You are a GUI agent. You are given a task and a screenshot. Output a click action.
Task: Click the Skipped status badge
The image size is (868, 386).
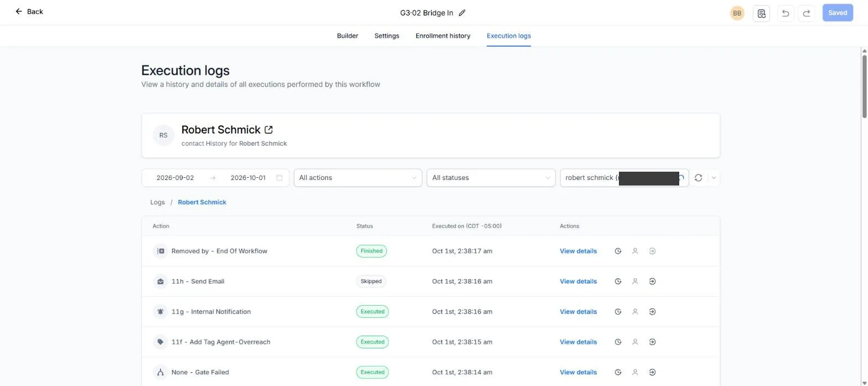pyautogui.click(x=371, y=281)
